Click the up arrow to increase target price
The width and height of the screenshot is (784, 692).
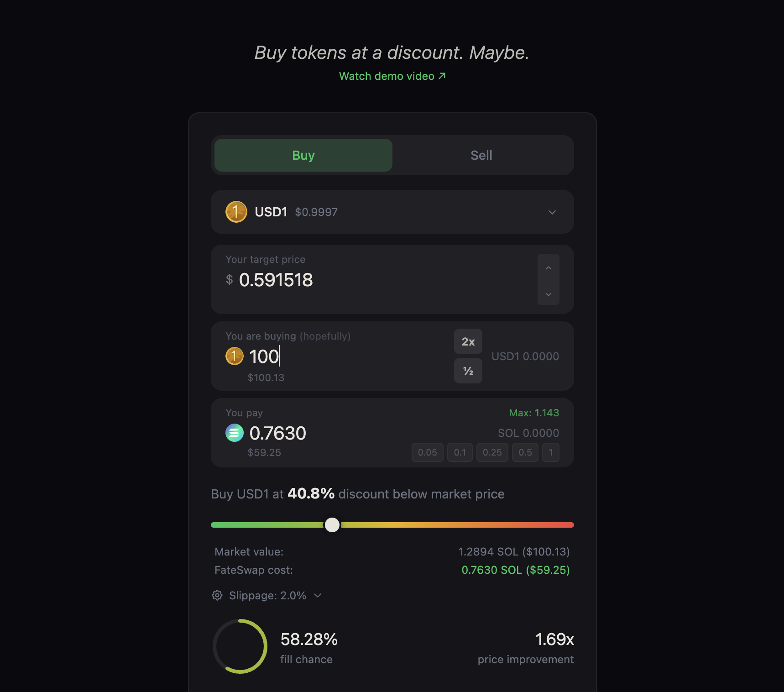click(x=548, y=267)
